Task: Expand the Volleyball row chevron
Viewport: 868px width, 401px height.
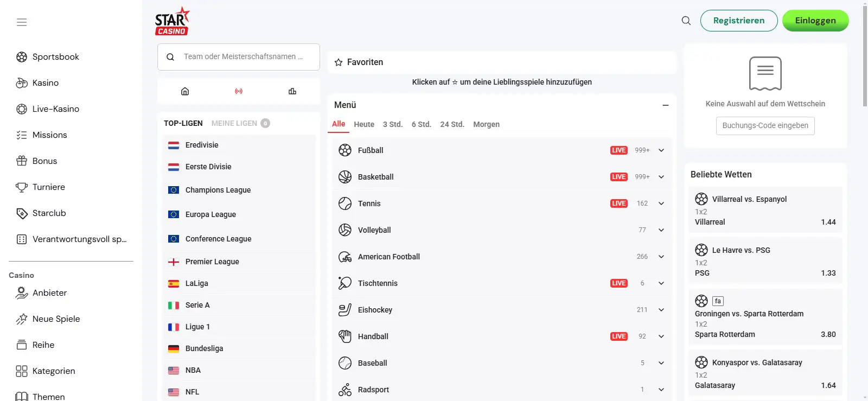Action: point(661,230)
